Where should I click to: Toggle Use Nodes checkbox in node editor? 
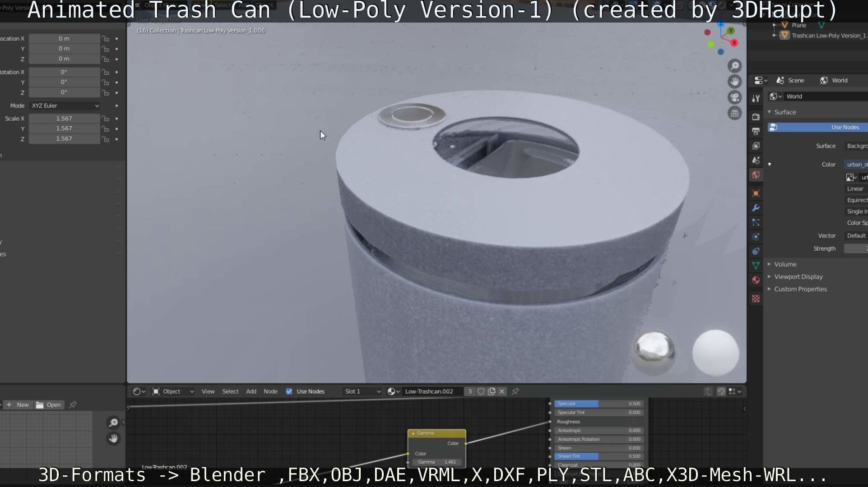point(289,391)
